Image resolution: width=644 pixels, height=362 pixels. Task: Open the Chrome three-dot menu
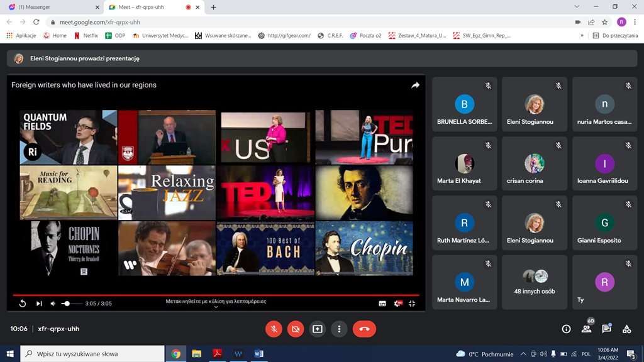tap(635, 22)
